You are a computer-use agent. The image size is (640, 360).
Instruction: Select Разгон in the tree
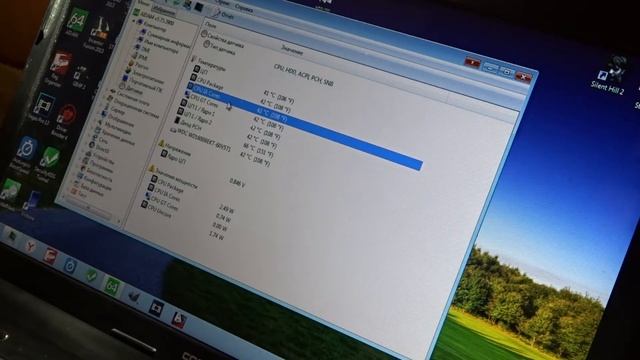(x=138, y=64)
